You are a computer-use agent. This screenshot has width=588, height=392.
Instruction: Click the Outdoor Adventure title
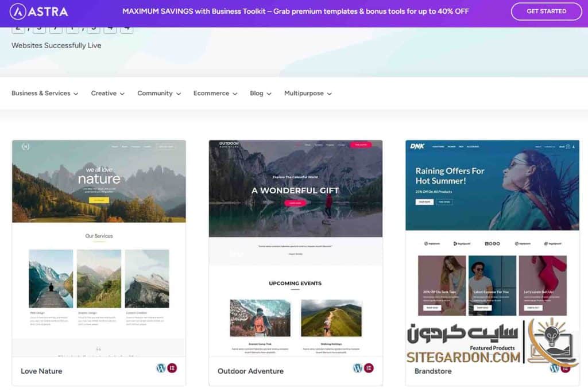[250, 371]
